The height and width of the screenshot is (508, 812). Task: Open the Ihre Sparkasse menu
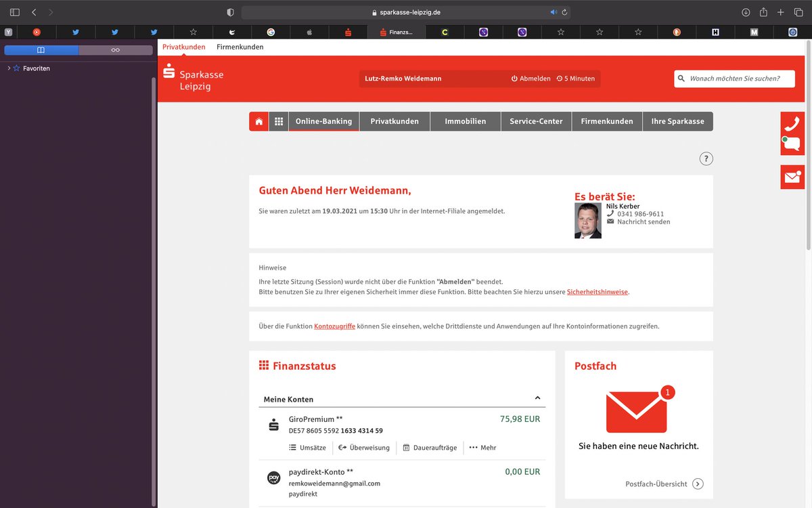coord(677,121)
